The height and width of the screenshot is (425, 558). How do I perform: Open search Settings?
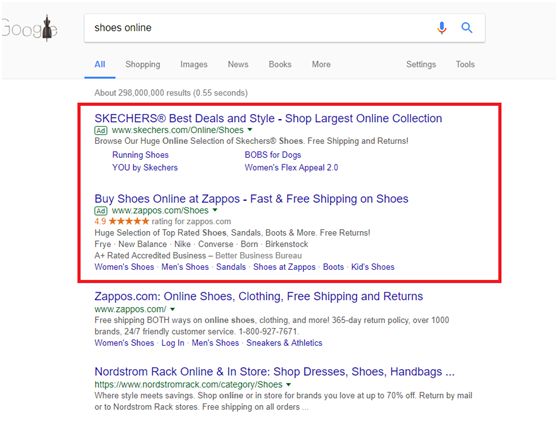point(421,64)
